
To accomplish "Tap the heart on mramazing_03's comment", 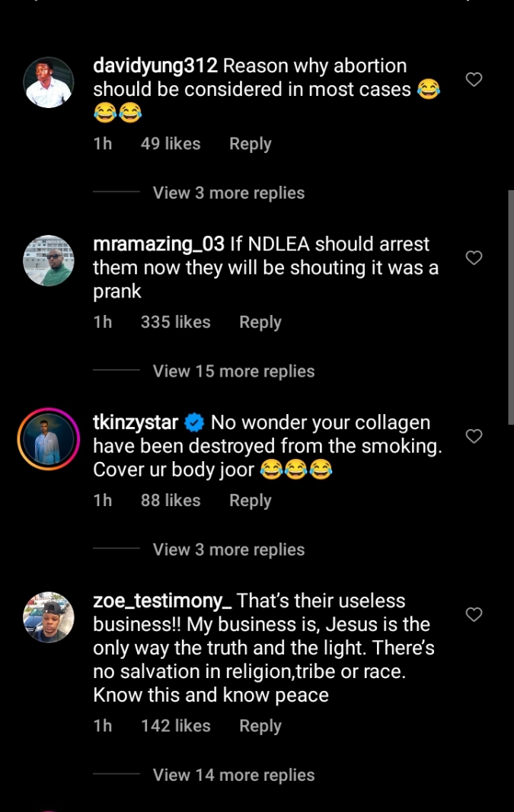I will coord(474,258).
